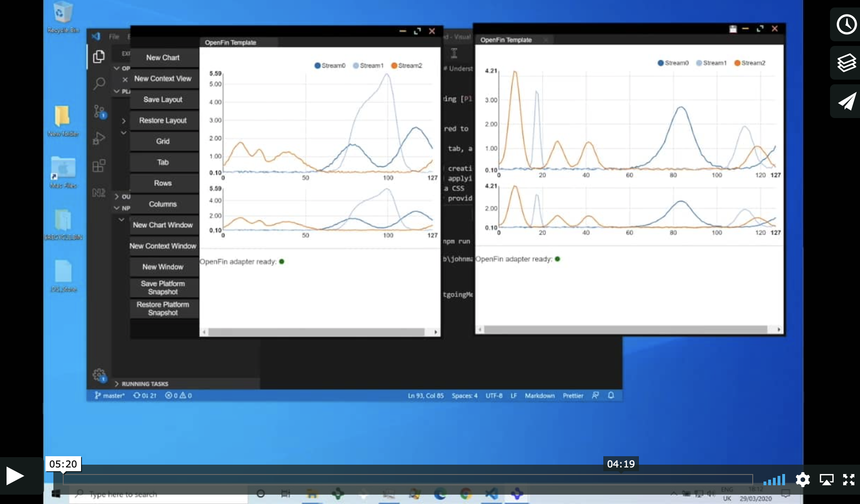This screenshot has height=504, width=860.
Task: Play the video
Action: pyautogui.click(x=15, y=476)
